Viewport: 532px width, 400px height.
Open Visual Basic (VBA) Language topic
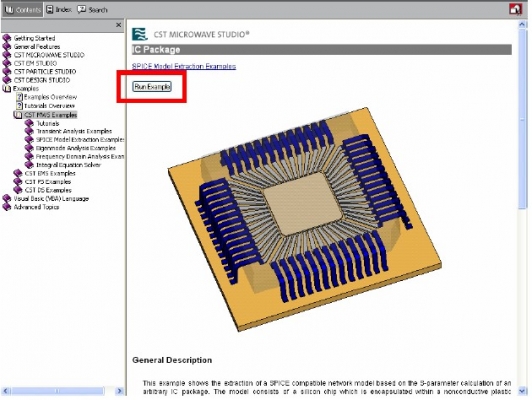(51, 198)
